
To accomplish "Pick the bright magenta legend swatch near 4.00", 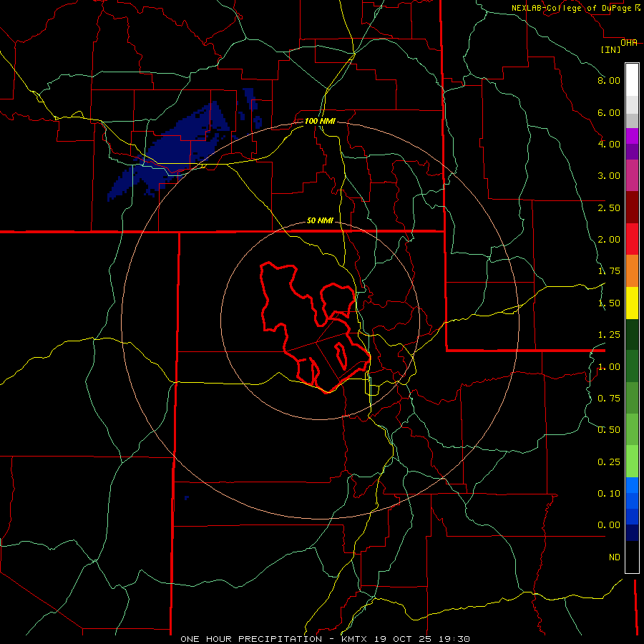I will [x=632, y=136].
